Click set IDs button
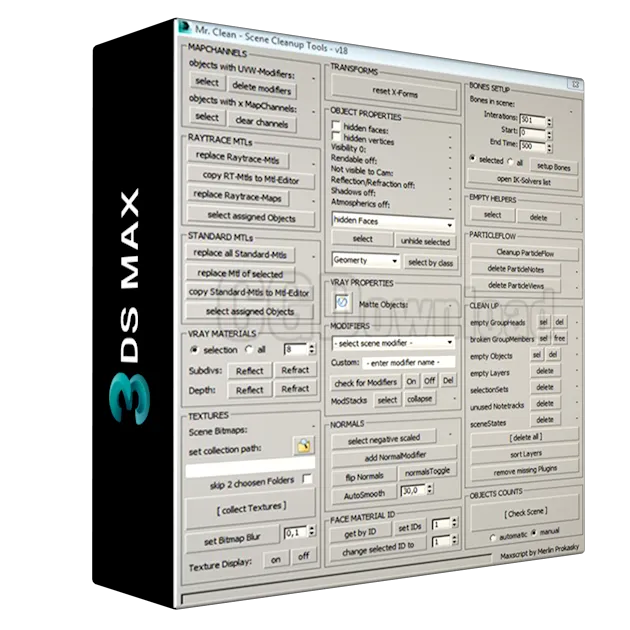 [409, 527]
